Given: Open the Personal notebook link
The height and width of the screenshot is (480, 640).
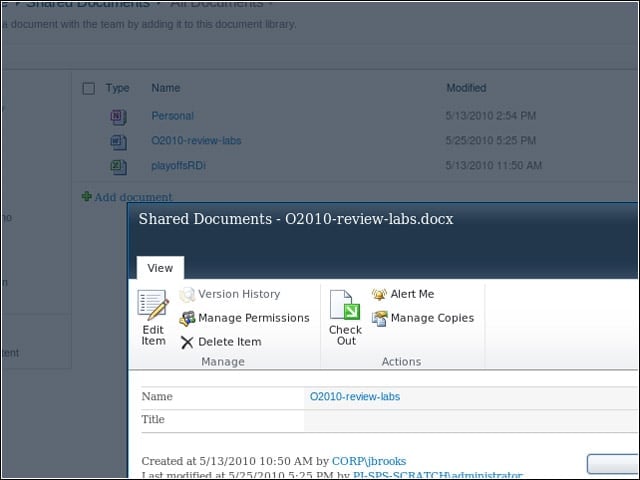Looking at the screenshot, I should tap(172, 116).
